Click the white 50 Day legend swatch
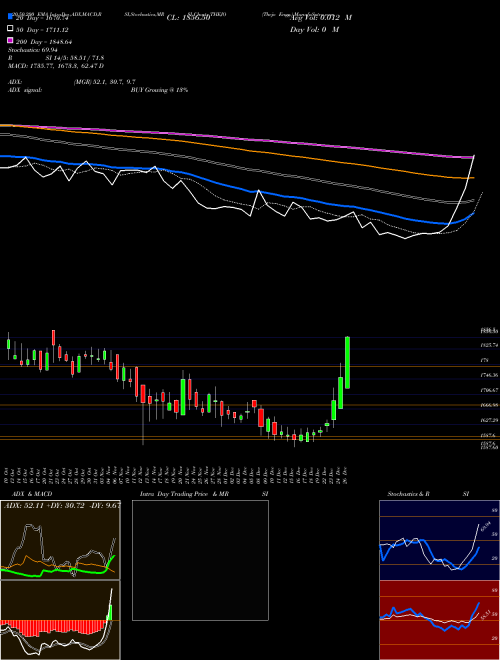 pos(11,29)
